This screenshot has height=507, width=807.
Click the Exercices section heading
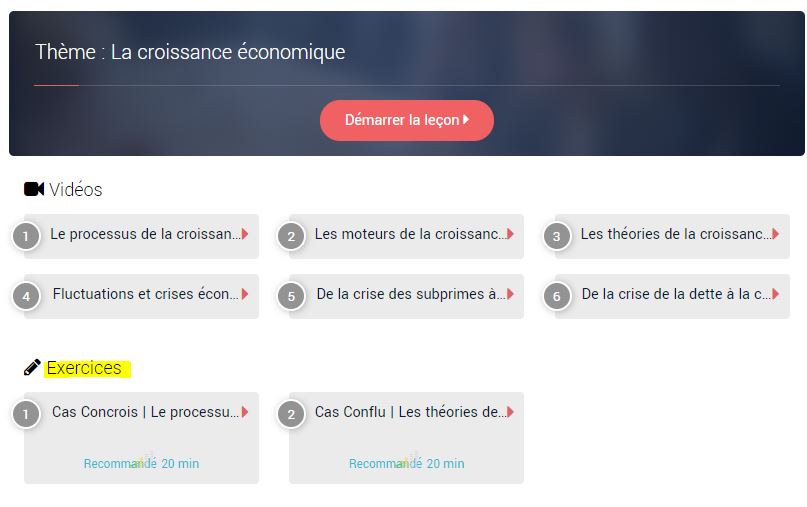[x=84, y=368]
